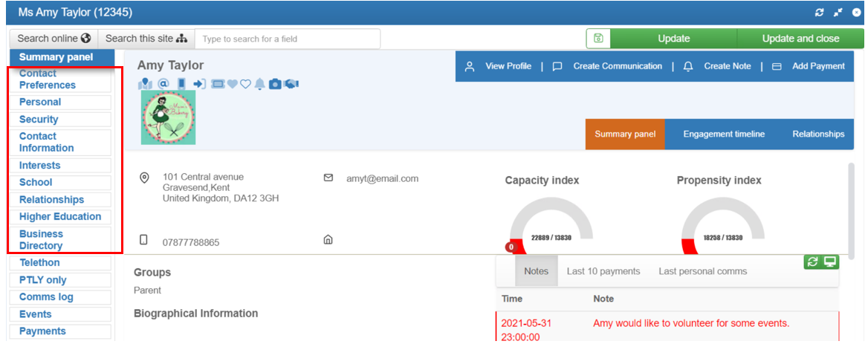The width and height of the screenshot is (868, 344).
Task: Click the @ email icon under the name
Action: (163, 84)
